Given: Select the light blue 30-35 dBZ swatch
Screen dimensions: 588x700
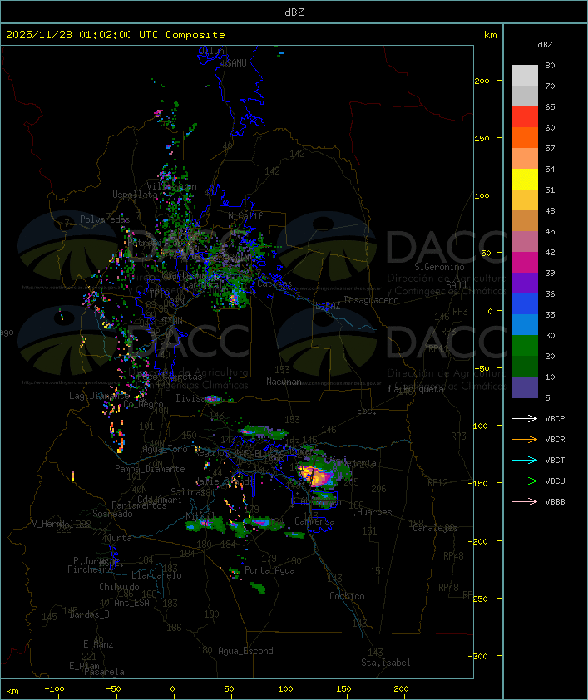Looking at the screenshot, I should pos(525,324).
